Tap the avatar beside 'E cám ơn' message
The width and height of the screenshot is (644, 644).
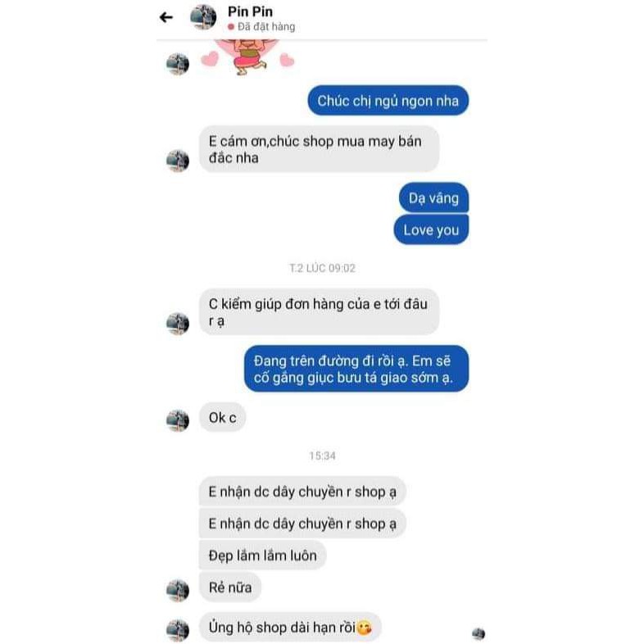[x=178, y=161]
